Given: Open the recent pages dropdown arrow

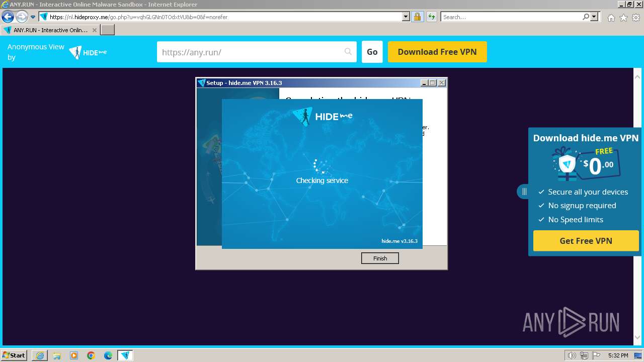Looking at the screenshot, I should click(x=33, y=17).
